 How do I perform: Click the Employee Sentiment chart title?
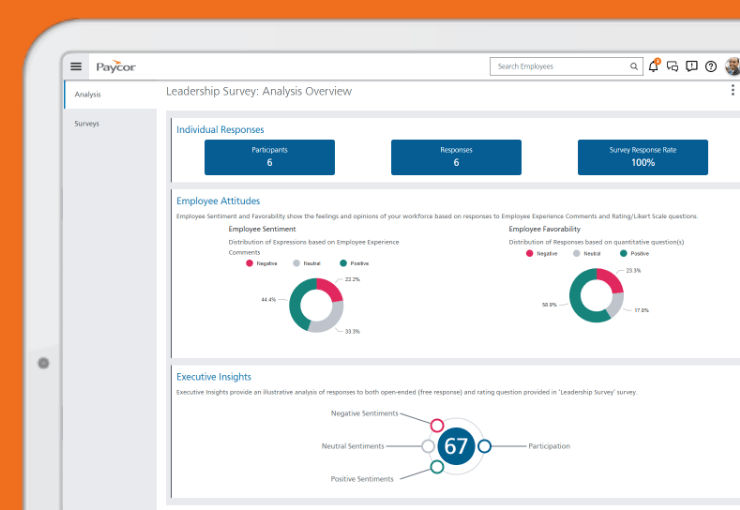262,229
